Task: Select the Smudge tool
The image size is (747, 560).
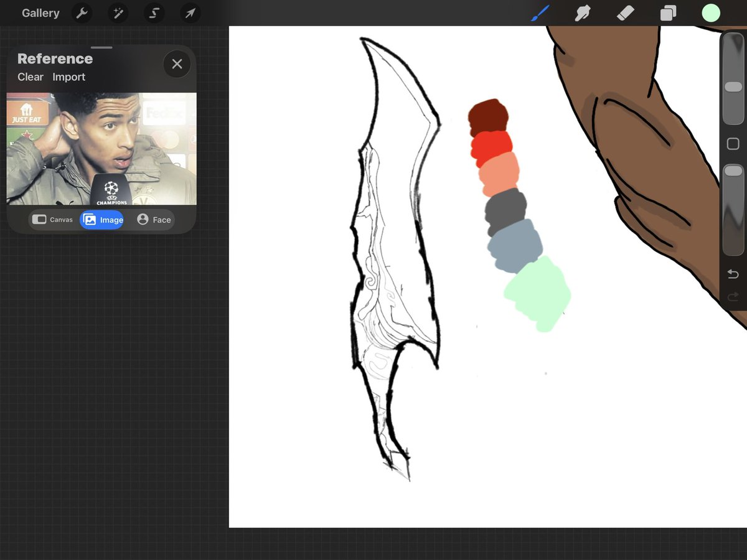Action: (x=583, y=13)
